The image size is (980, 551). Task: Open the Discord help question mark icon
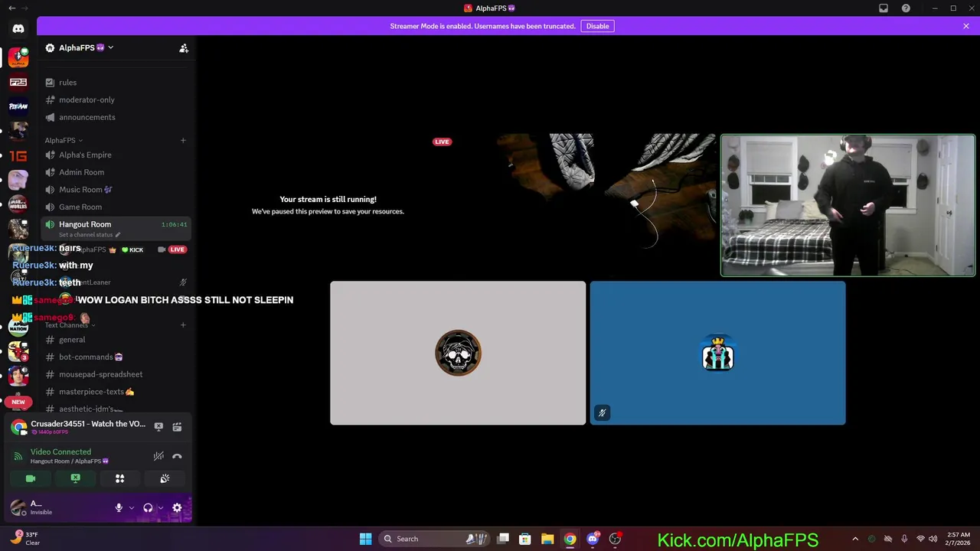coord(906,8)
